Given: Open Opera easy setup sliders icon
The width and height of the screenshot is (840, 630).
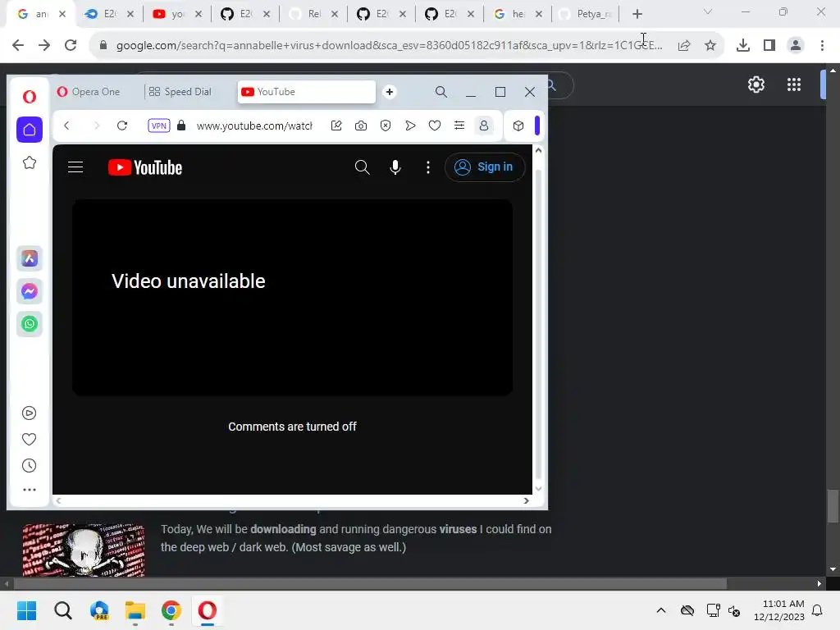Looking at the screenshot, I should 459,126.
